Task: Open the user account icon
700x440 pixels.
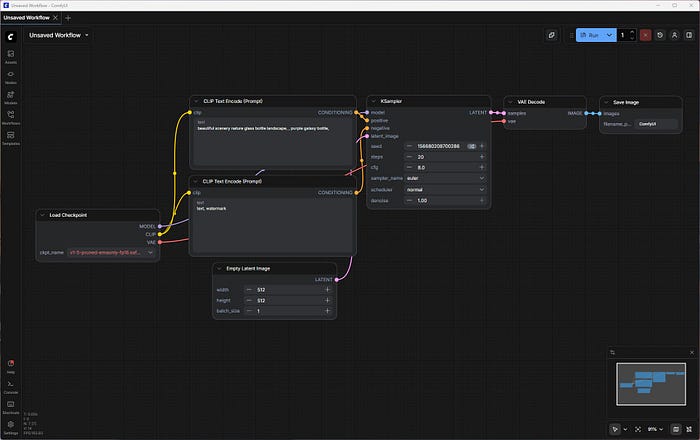Action: (x=675, y=35)
